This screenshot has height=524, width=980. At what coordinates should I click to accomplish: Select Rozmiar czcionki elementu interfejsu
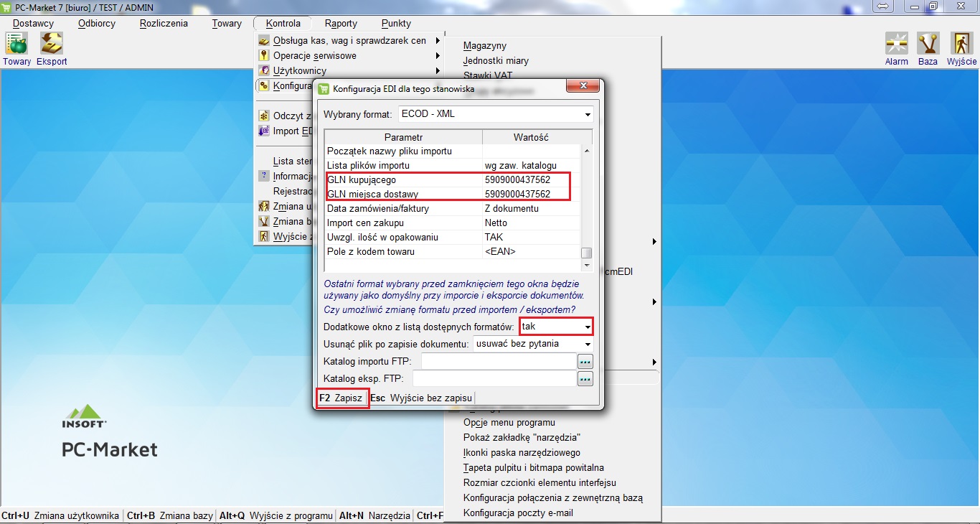[x=540, y=483]
